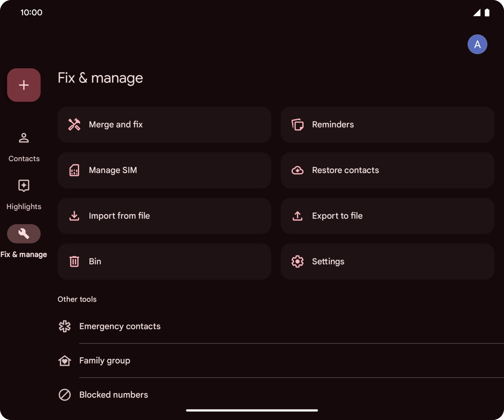Open Family group
Screen dimensions: 504x420
[105, 361]
